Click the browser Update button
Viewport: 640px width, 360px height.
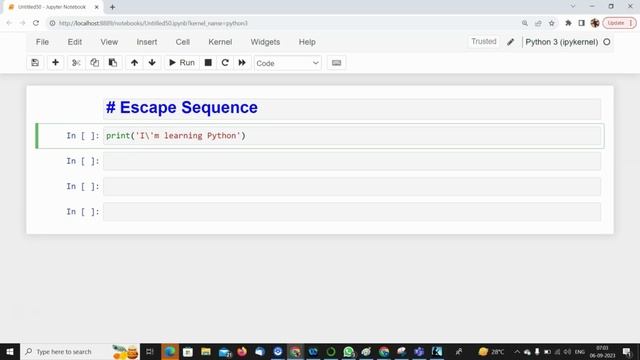[620, 23]
